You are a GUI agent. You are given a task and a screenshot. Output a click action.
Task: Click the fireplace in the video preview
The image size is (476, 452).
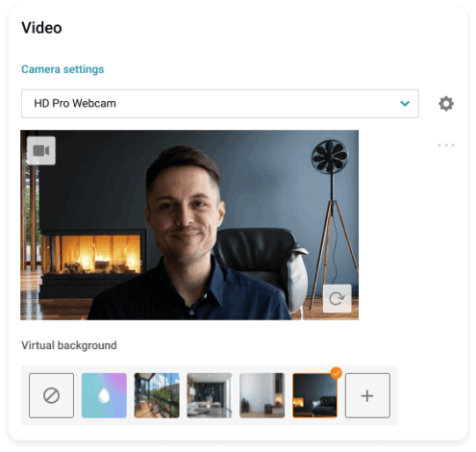pos(94,252)
